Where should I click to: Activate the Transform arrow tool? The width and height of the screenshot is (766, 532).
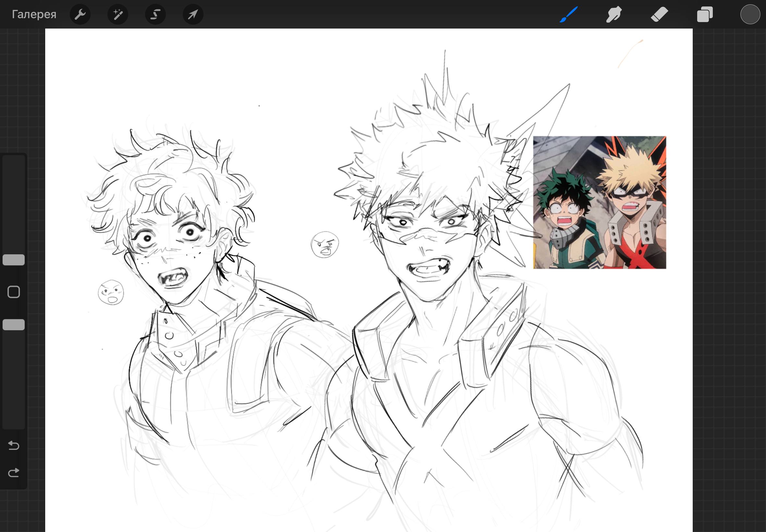(x=193, y=14)
